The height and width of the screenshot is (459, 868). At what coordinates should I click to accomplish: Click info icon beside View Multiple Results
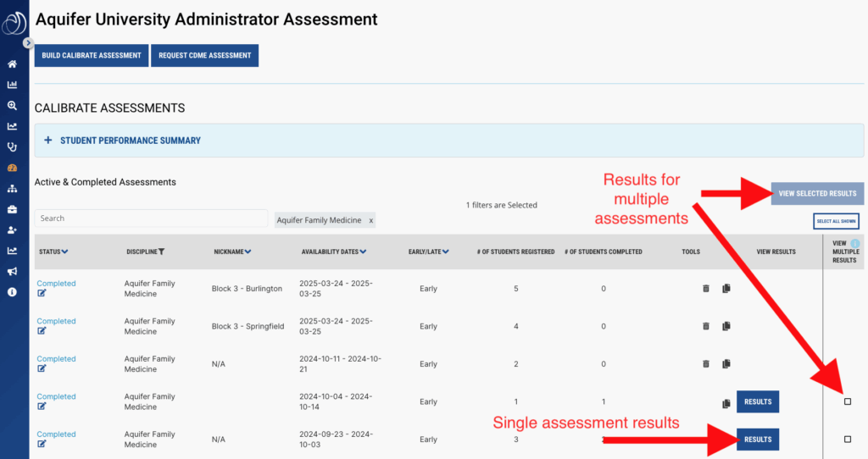click(x=854, y=243)
